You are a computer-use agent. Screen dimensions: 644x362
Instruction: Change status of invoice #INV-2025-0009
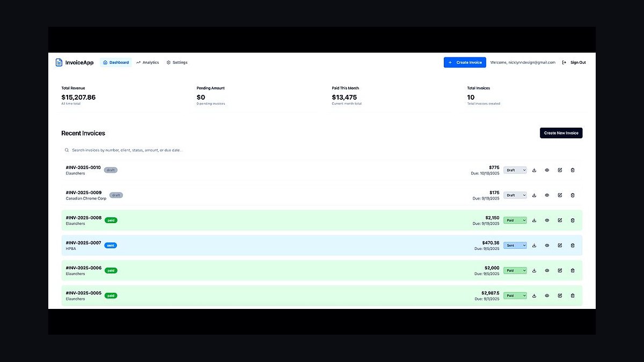[x=515, y=195]
